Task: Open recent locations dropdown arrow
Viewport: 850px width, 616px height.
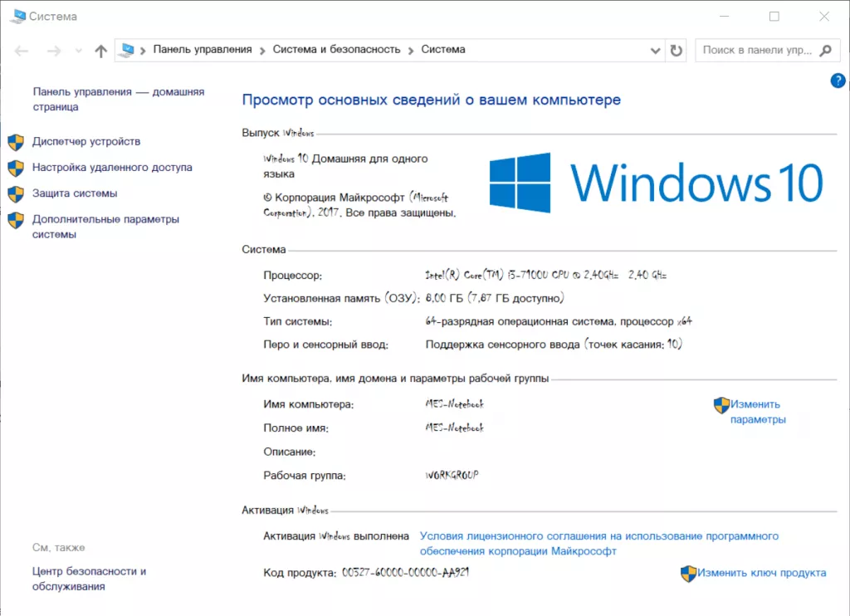Action: [x=79, y=51]
